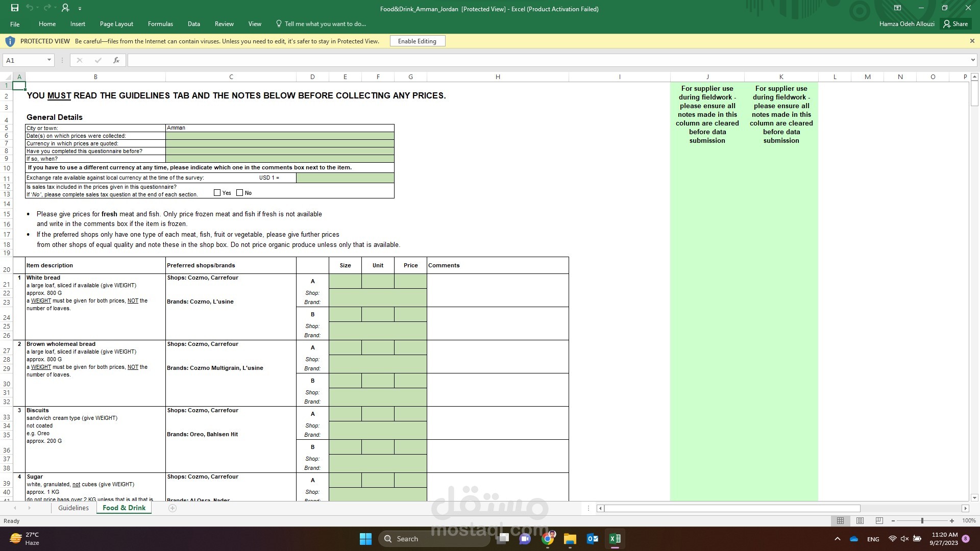Click the account name Hamza Odeh Allouzi
980x551 pixels.
pos(906,24)
